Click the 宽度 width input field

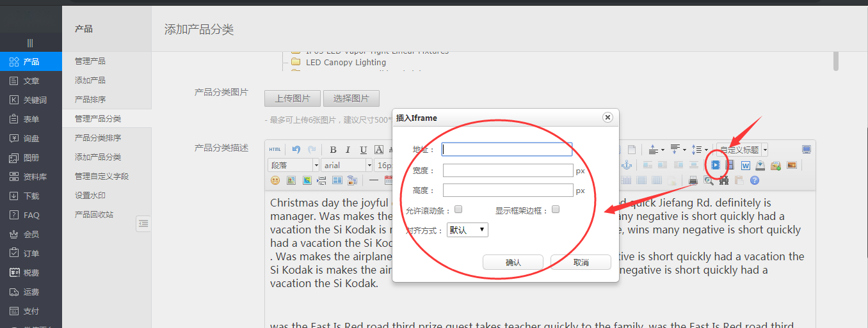pyautogui.click(x=508, y=171)
